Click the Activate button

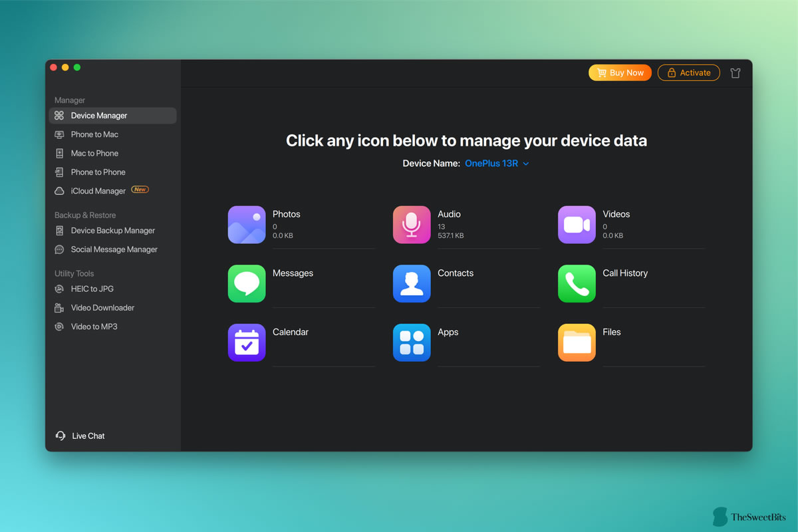coord(689,72)
